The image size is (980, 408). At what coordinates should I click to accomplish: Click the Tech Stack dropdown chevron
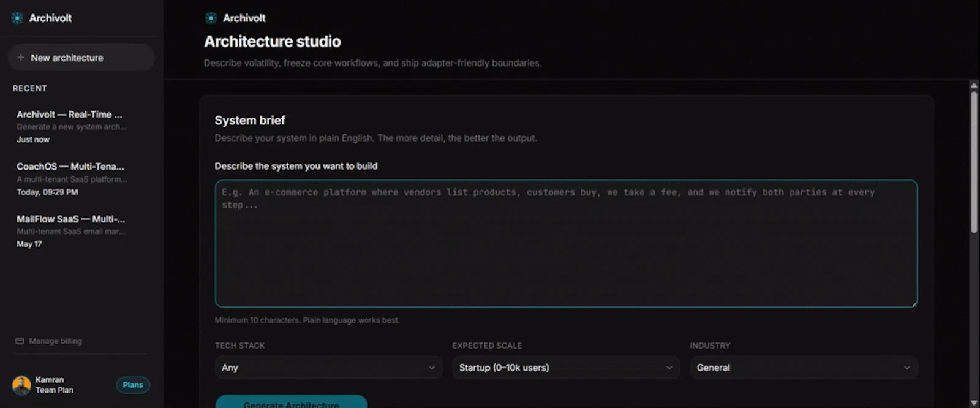tap(432, 368)
